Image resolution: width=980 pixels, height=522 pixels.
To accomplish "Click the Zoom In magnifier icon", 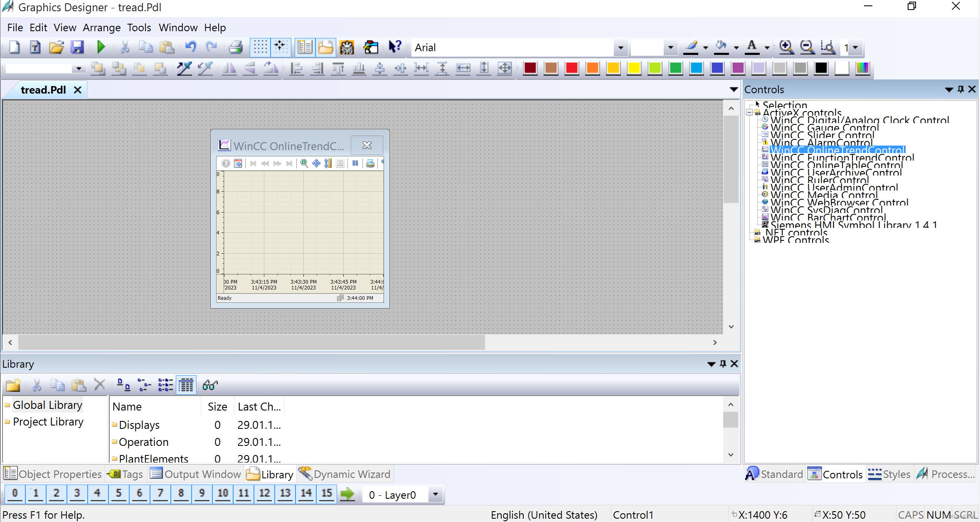I will point(785,47).
